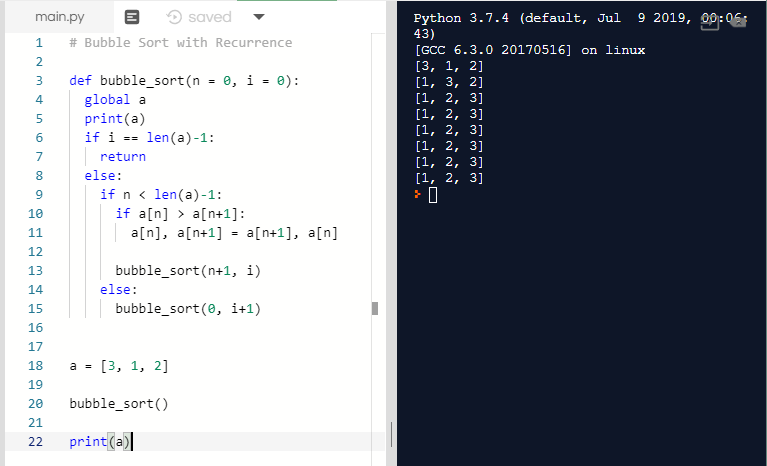Click 'bubble_sort()' call on line 20
Image resolution: width=767 pixels, height=466 pixels.
click(x=119, y=403)
